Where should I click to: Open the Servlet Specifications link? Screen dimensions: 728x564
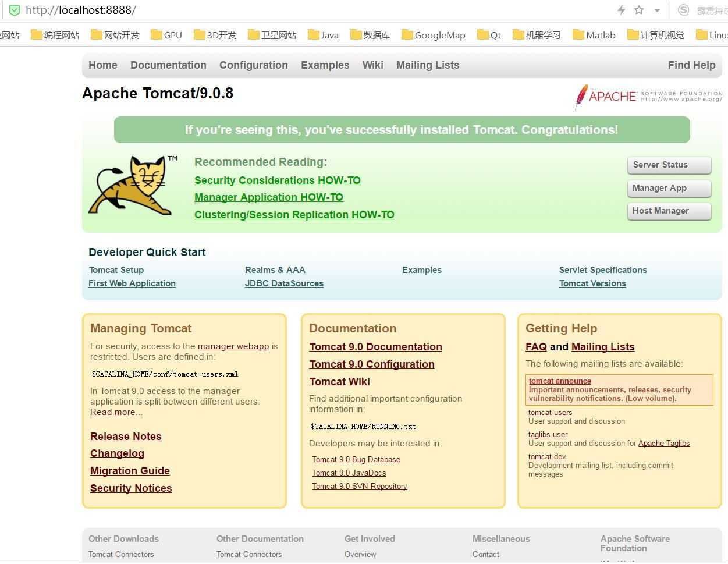tap(603, 270)
